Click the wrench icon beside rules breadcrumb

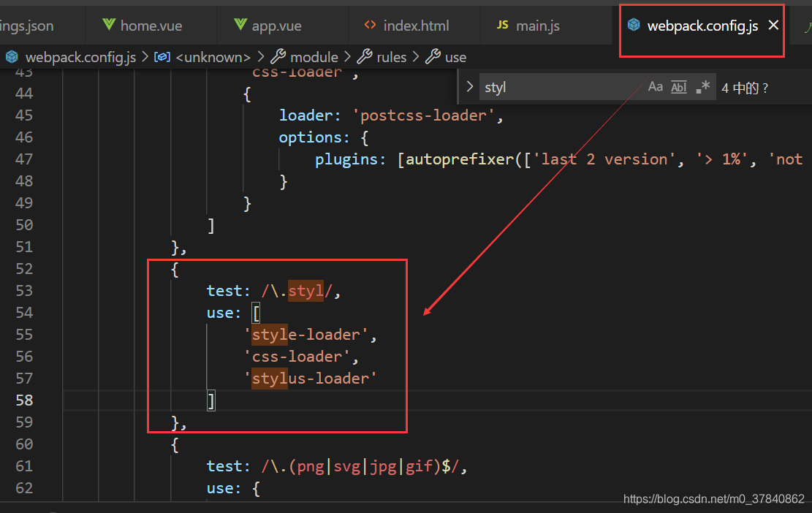click(365, 56)
